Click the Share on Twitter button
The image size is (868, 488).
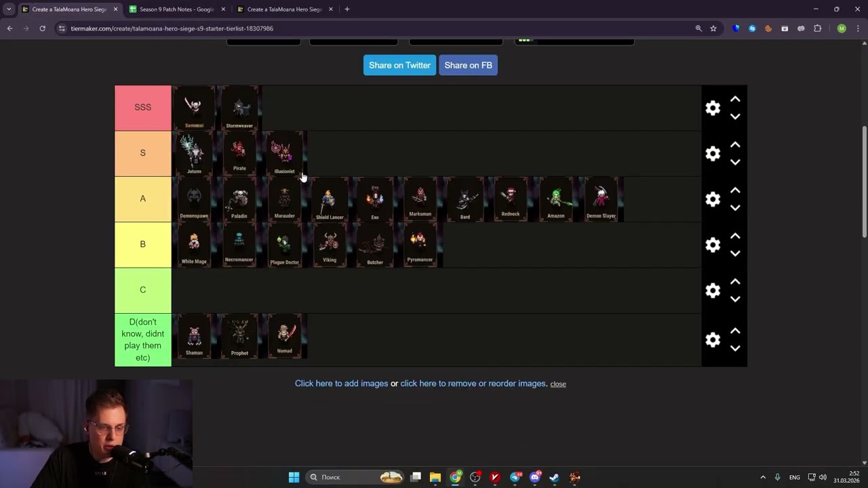tap(399, 65)
